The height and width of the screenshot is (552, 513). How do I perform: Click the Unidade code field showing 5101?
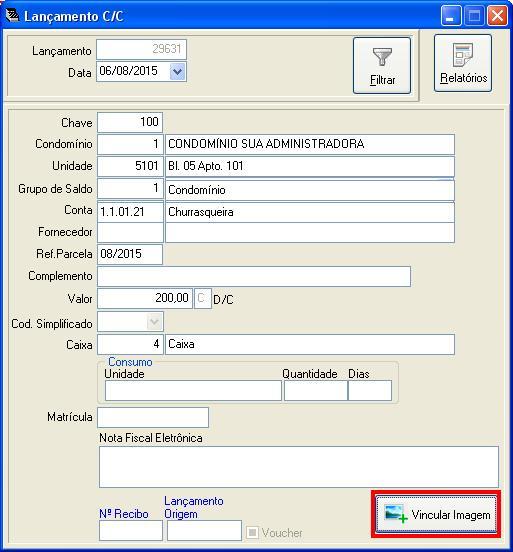(x=130, y=166)
